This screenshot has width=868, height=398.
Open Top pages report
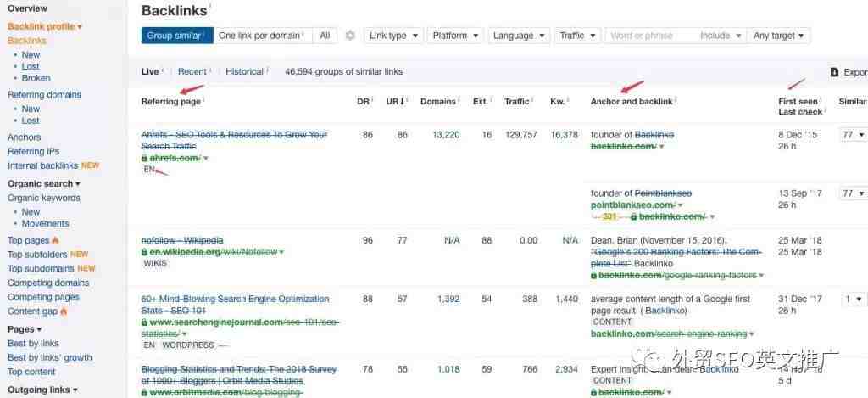pos(28,240)
